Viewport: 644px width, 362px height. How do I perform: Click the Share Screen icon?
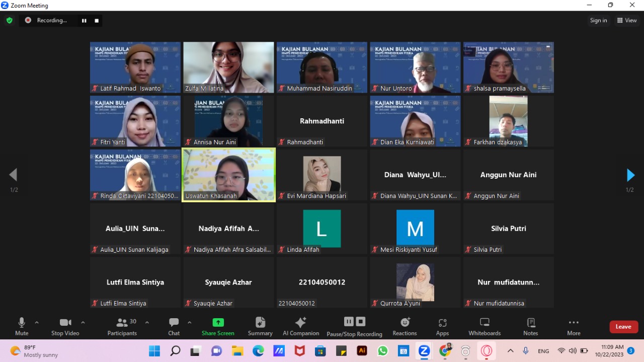click(x=218, y=323)
